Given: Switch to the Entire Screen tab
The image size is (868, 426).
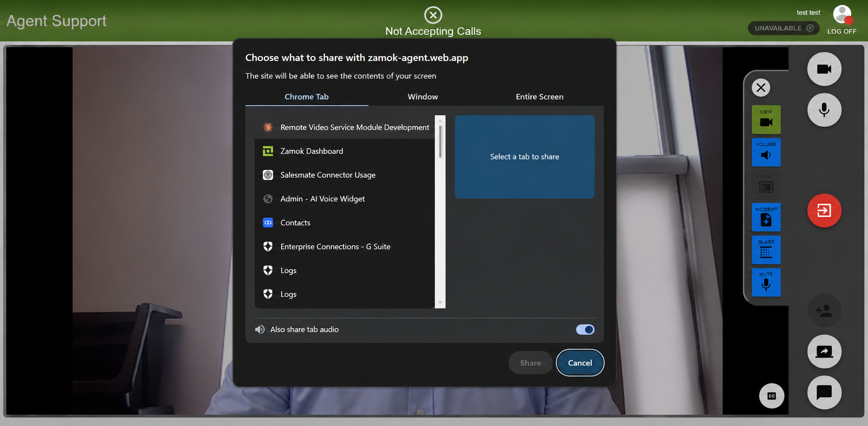Looking at the screenshot, I should 539,97.
